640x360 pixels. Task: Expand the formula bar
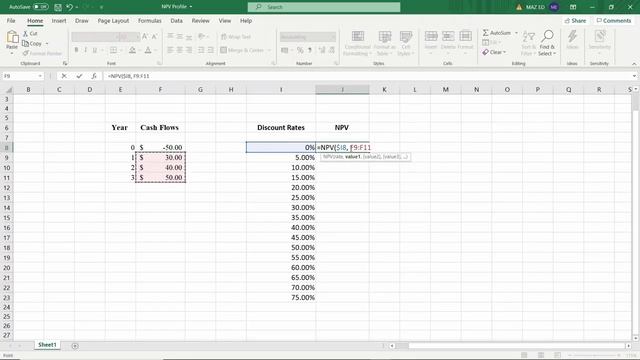pos(634,76)
